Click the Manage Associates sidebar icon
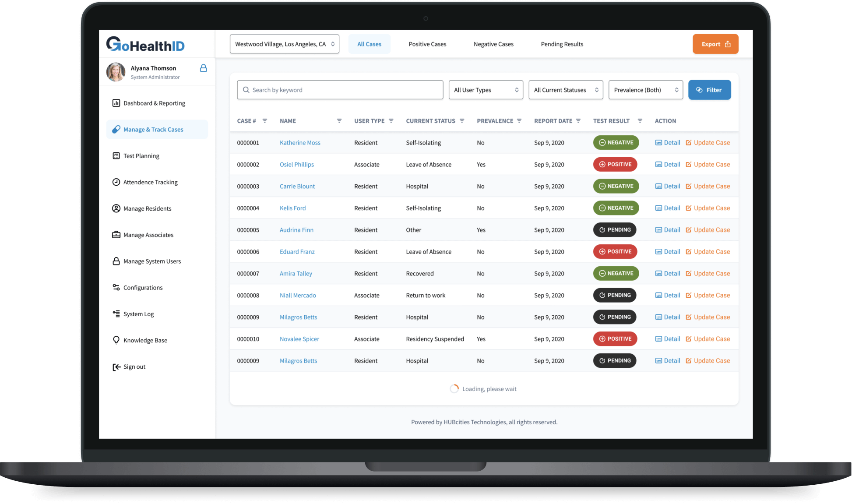Screen dimensions: 852x504 click(x=115, y=235)
